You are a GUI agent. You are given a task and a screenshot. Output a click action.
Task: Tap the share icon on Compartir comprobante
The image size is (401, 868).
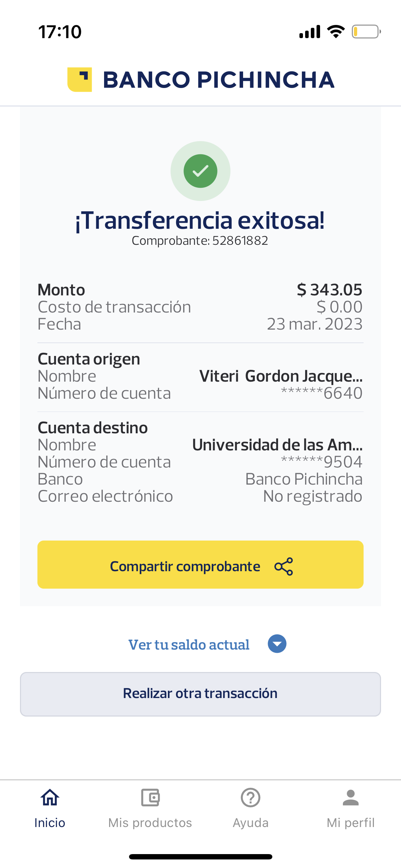[x=283, y=566]
